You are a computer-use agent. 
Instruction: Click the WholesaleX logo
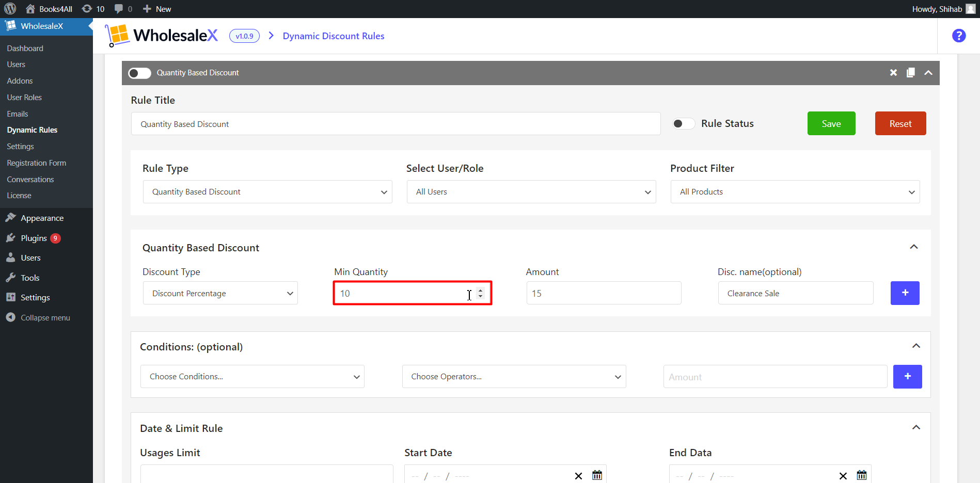162,36
